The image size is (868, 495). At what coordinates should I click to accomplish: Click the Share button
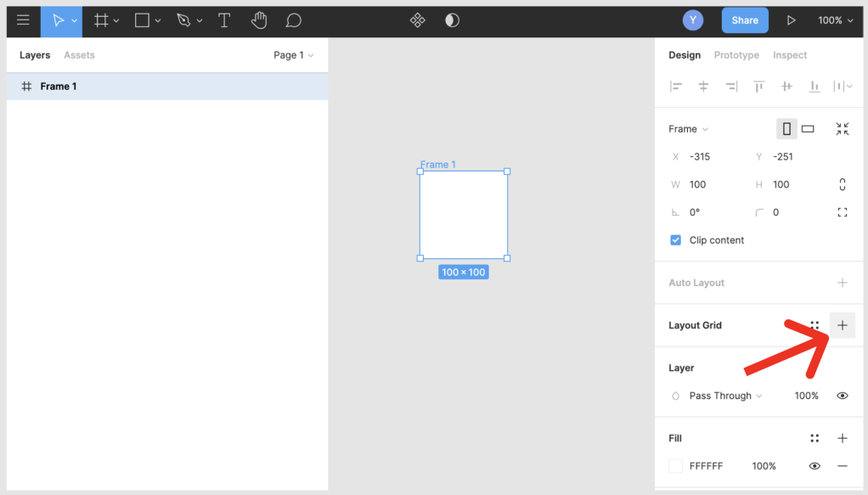(x=745, y=20)
